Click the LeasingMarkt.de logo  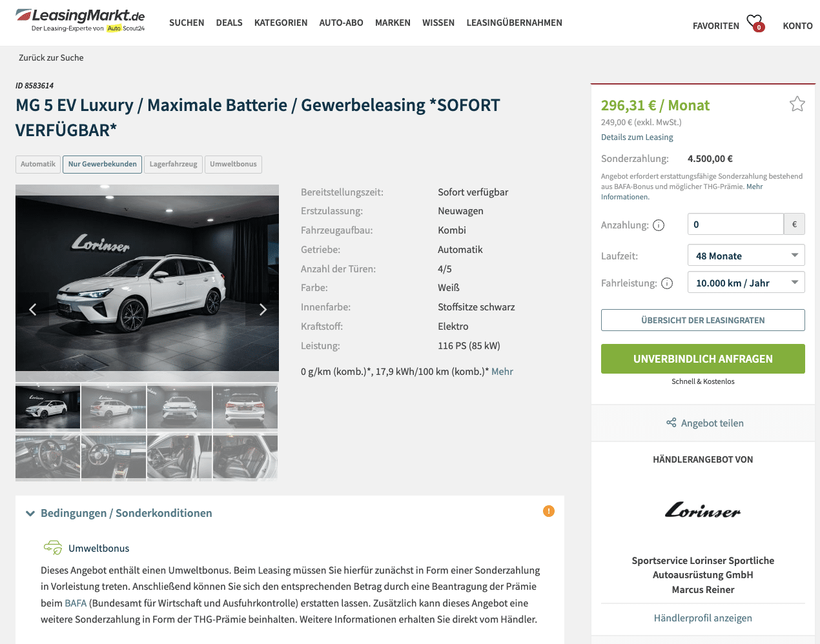pyautogui.click(x=80, y=20)
